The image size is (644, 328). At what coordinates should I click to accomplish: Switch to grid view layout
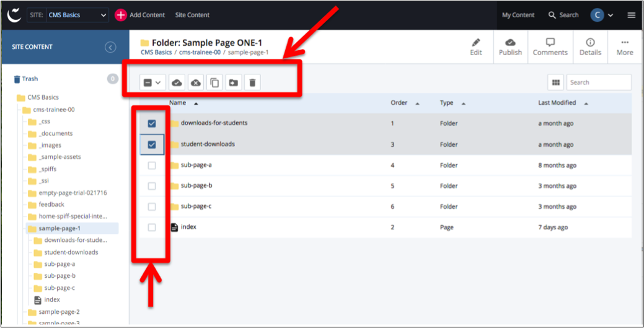click(x=556, y=82)
